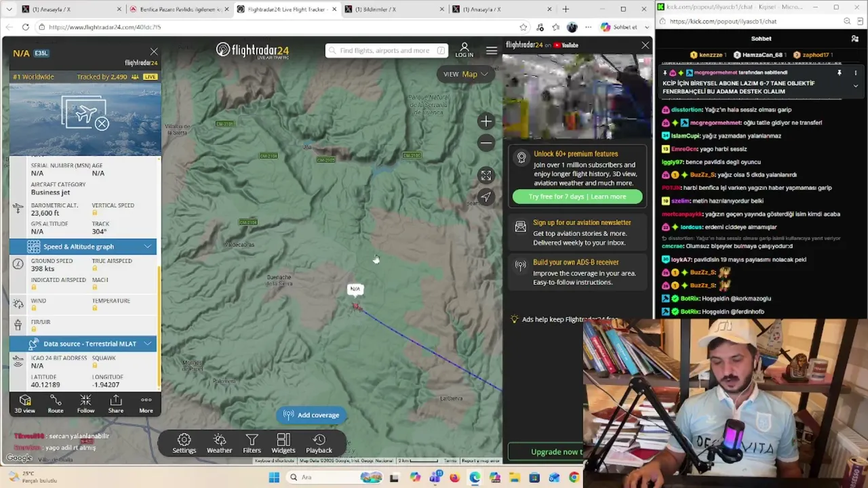Close the N/A flight details panel

[154, 52]
